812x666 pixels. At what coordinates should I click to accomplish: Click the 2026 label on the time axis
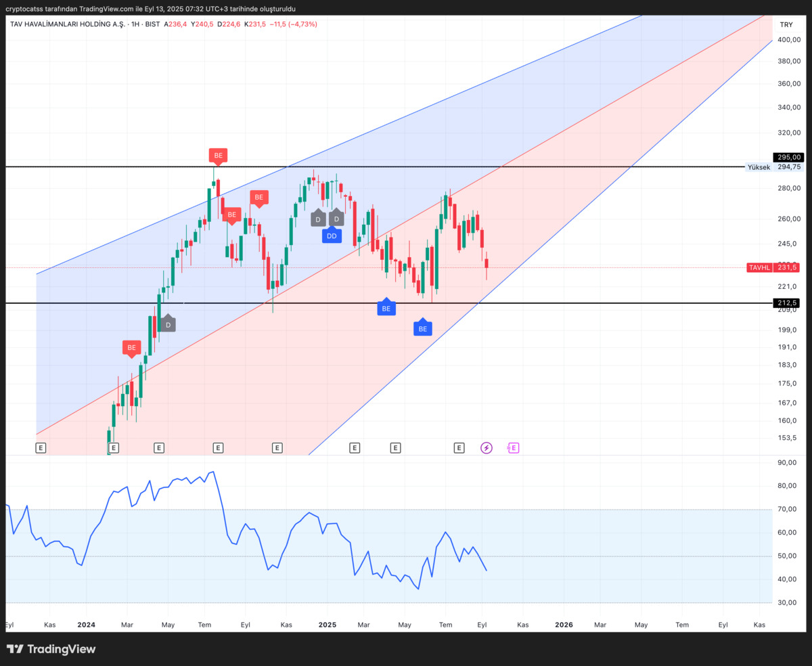(x=564, y=625)
